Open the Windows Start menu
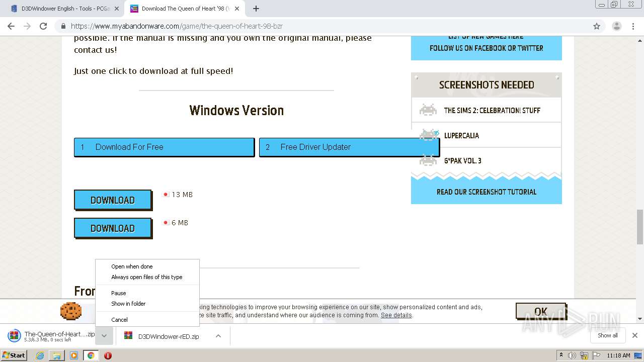 click(x=14, y=355)
